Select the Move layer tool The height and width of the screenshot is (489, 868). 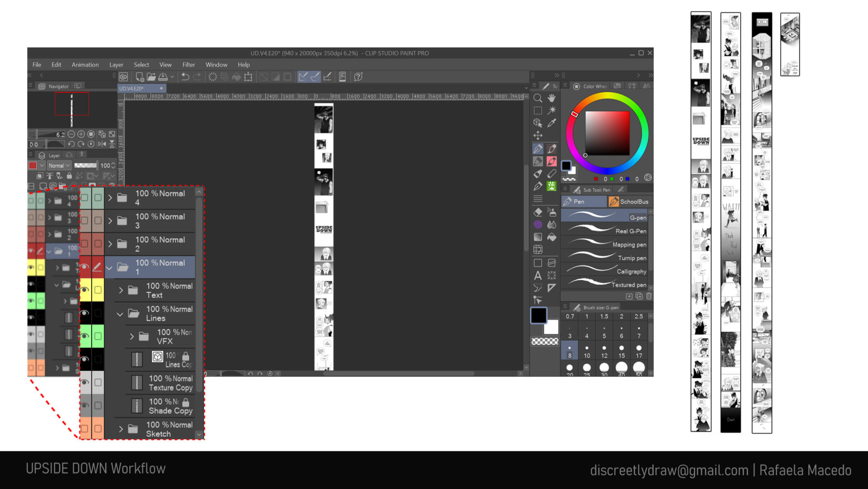click(x=538, y=136)
